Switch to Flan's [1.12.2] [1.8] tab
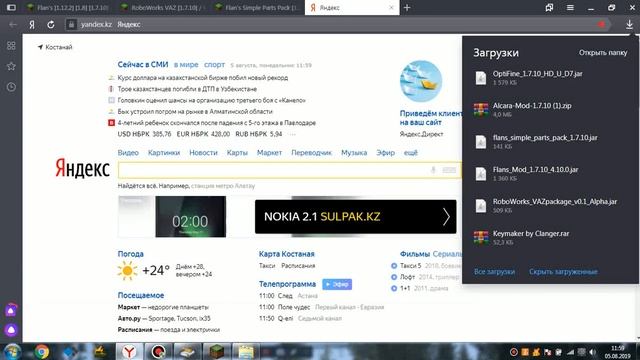 [x=68, y=7]
